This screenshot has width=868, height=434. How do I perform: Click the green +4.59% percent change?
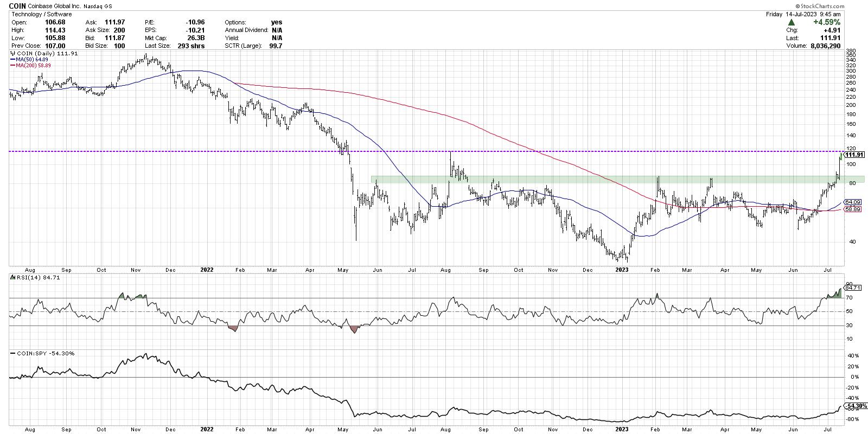click(826, 22)
